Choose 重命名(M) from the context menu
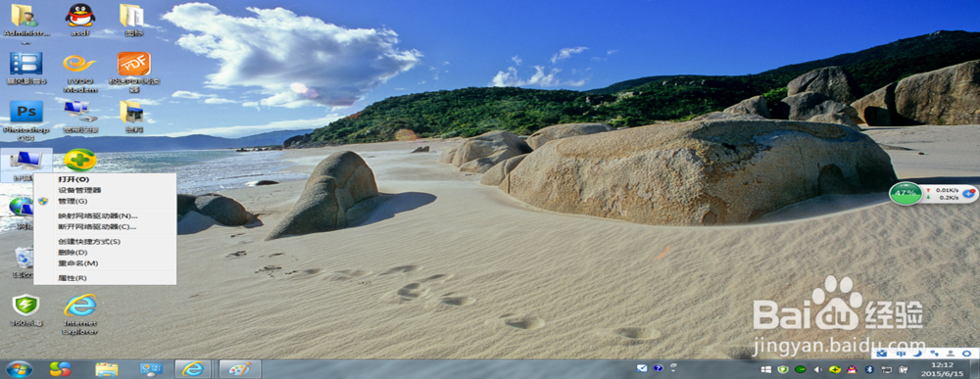The image size is (980, 379). pos(105,262)
